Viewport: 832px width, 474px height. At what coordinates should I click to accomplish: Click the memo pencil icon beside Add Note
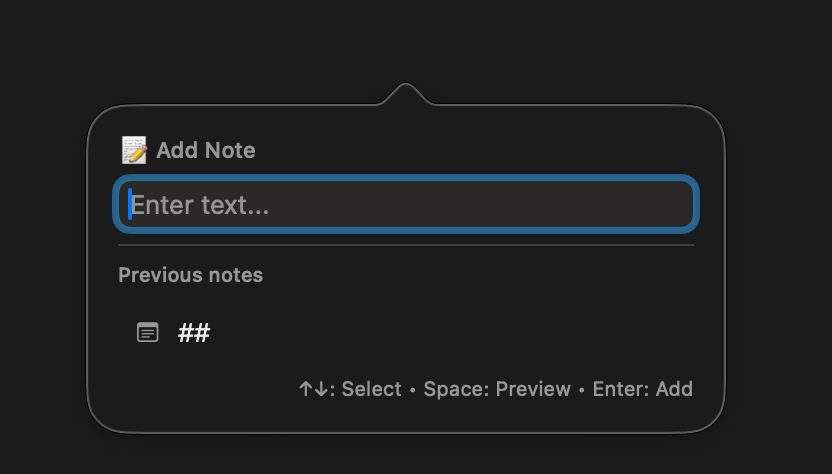pos(134,151)
